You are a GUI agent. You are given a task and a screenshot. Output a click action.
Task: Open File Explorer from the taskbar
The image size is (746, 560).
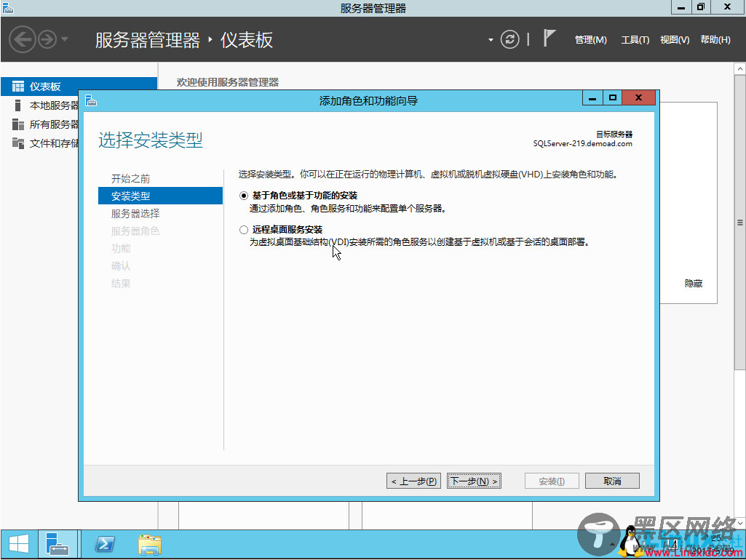150,544
